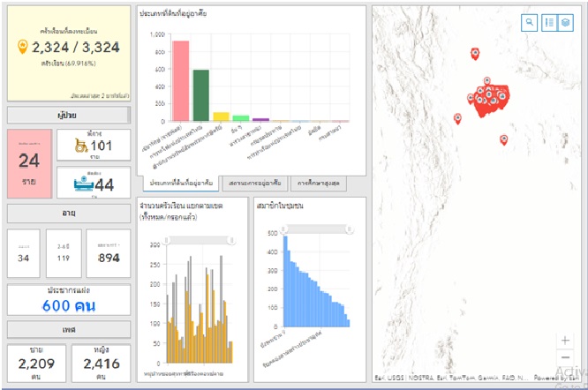Select the topmost red map marker
This screenshot has width=588, height=390.
(475, 54)
